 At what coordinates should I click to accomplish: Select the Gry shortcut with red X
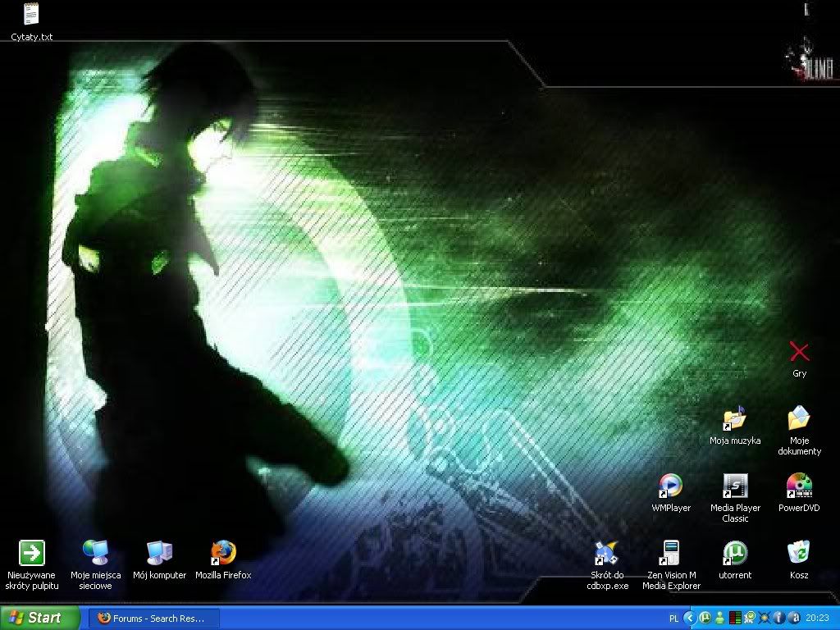click(x=799, y=352)
